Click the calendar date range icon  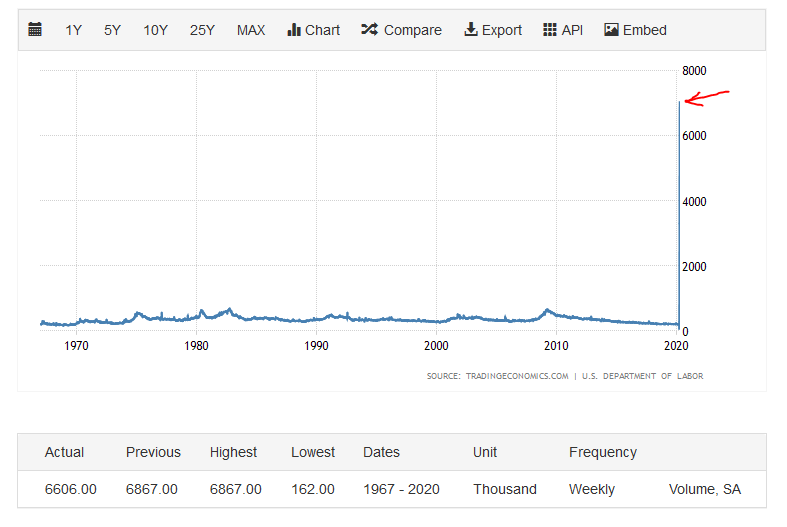point(35,30)
